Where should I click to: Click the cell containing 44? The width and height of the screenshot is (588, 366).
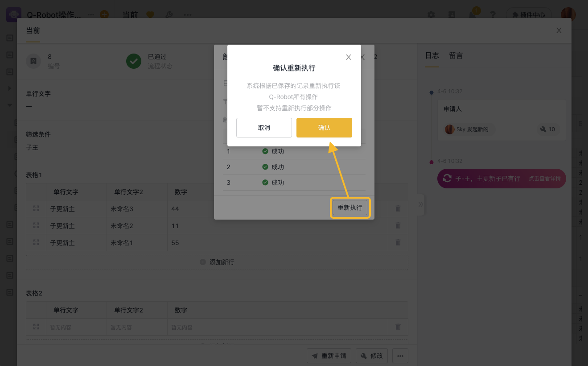(x=198, y=208)
